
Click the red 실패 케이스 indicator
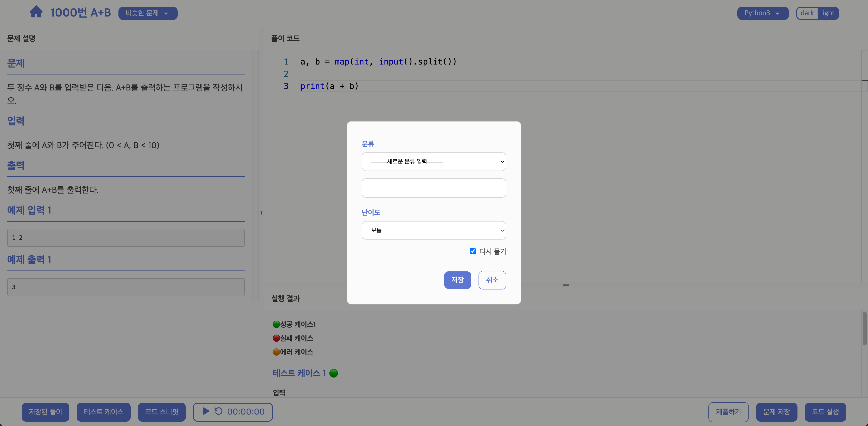pyautogui.click(x=276, y=338)
